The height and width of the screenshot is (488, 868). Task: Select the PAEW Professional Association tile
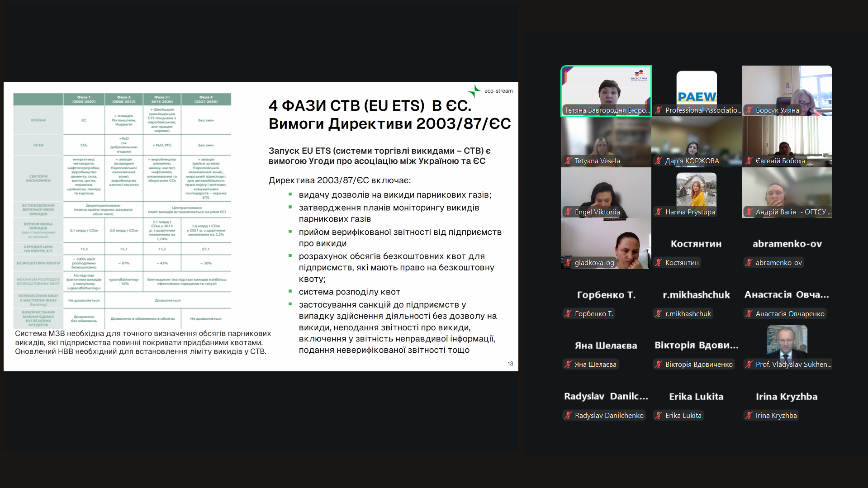[696, 90]
